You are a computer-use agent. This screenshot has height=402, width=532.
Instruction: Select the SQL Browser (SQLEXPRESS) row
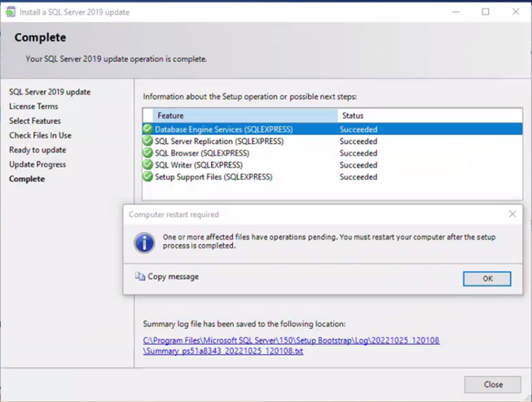click(x=332, y=153)
